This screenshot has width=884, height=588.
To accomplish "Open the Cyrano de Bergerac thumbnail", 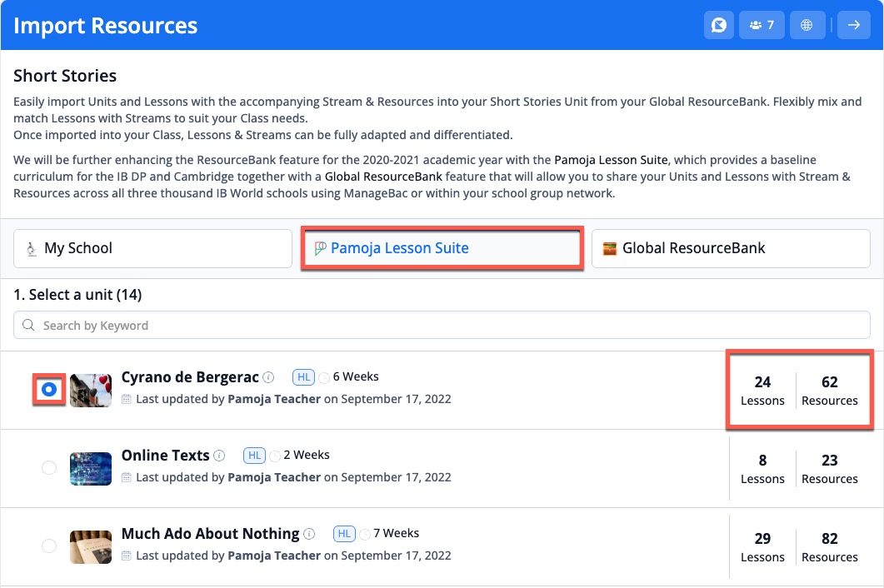I will pyautogui.click(x=91, y=390).
